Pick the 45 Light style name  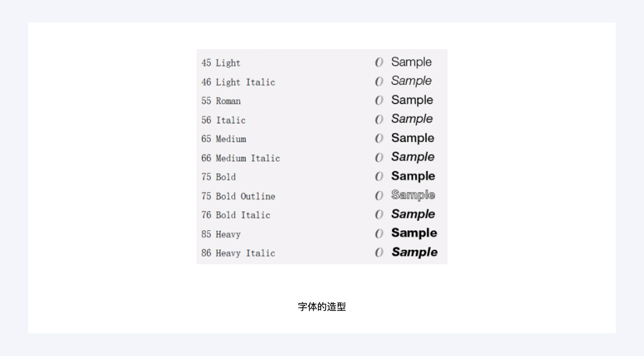[221, 63]
